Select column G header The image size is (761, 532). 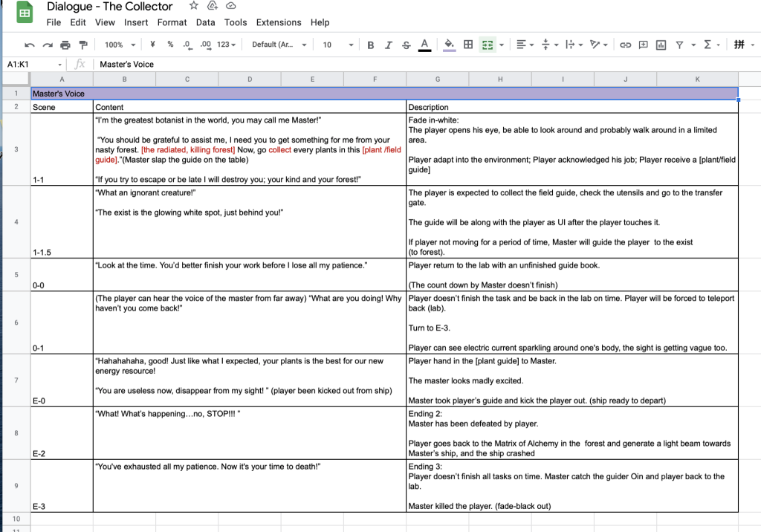pyautogui.click(x=437, y=79)
